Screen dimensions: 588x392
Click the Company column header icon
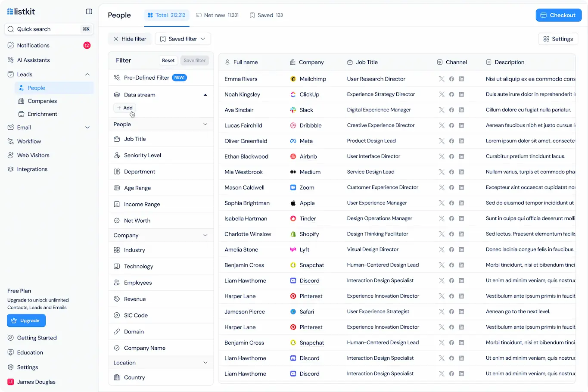pos(293,62)
